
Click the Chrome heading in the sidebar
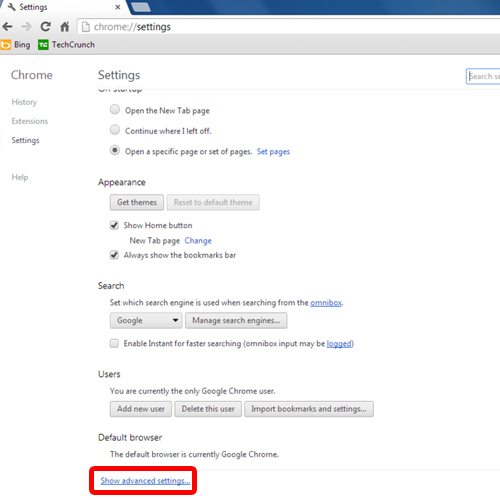[x=32, y=75]
